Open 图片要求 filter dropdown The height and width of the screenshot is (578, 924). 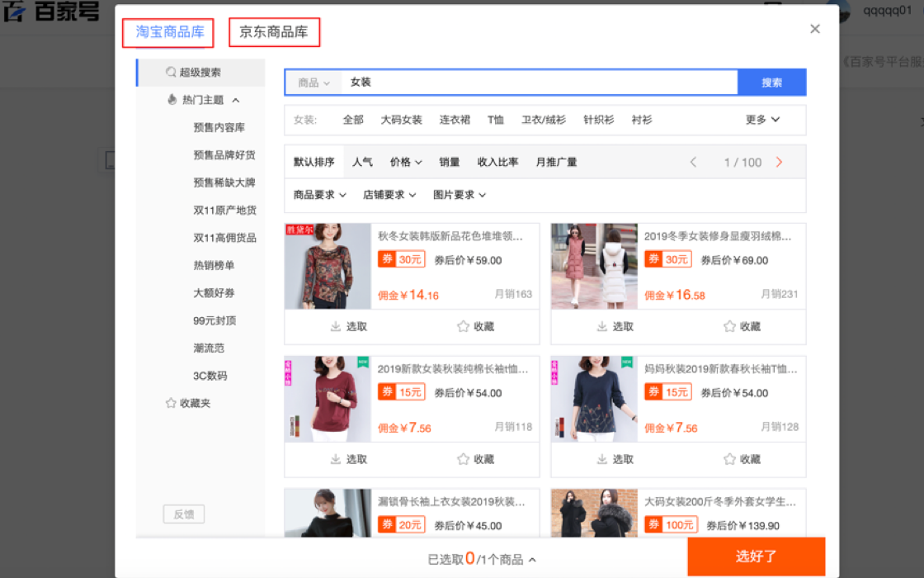coord(460,195)
